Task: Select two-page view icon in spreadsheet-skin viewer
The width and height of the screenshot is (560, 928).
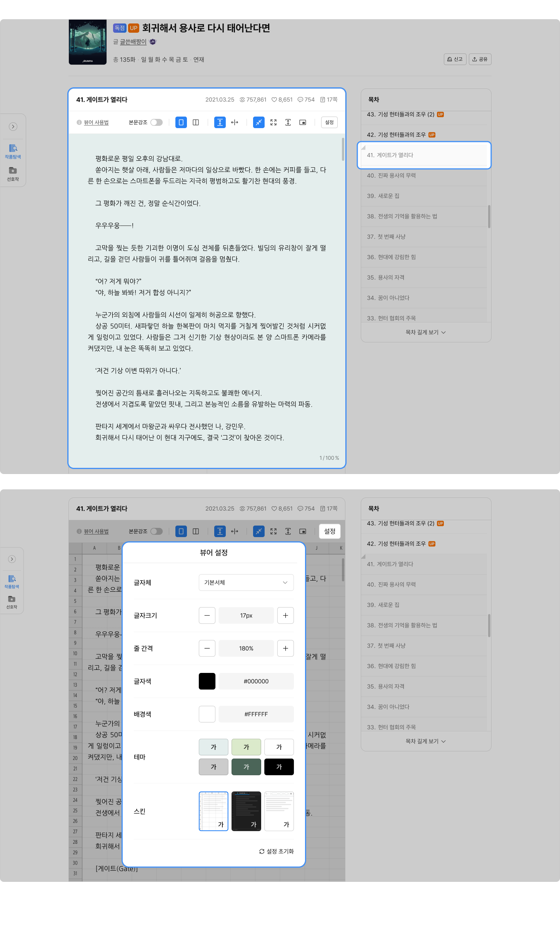Action: point(196,531)
